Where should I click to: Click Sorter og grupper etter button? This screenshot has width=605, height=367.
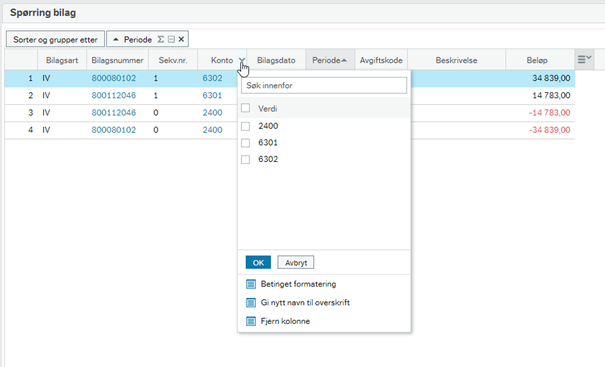pyautogui.click(x=55, y=39)
